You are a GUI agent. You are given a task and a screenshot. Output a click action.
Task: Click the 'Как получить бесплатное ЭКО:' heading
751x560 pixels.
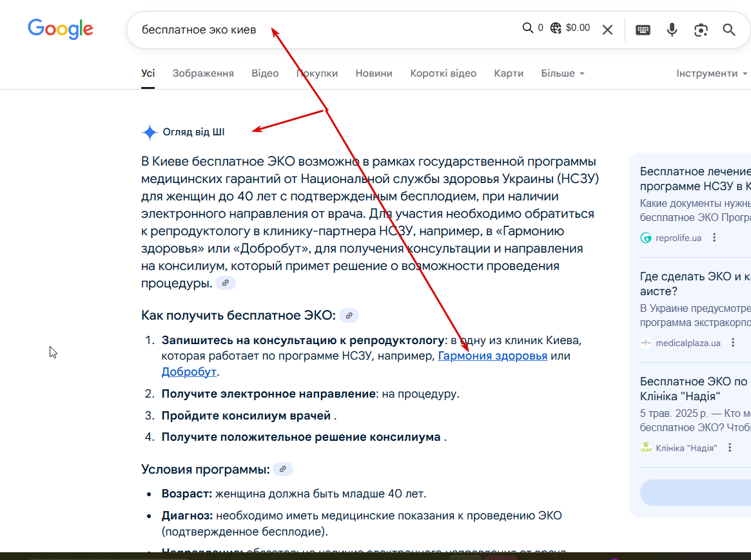pyautogui.click(x=239, y=315)
